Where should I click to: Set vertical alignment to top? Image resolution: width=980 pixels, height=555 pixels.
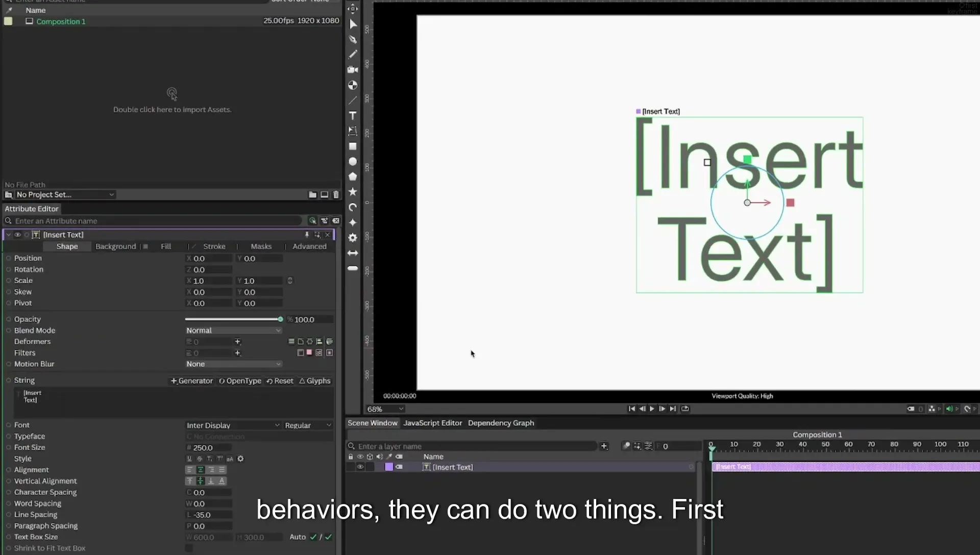190,481
